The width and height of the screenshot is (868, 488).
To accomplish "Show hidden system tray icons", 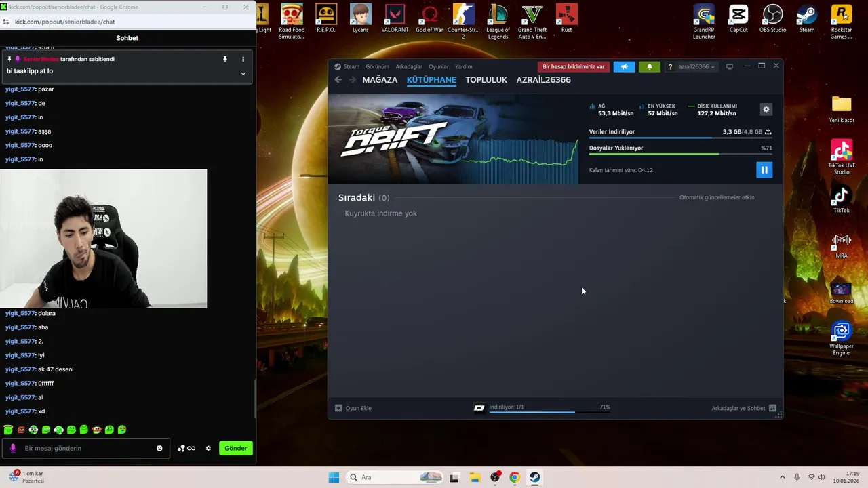I will [782, 477].
